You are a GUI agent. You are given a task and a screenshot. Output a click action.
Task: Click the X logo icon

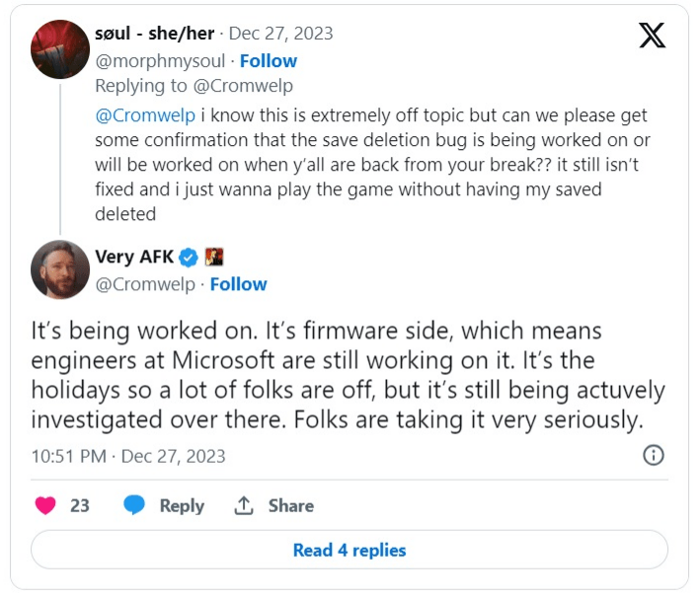point(652,36)
